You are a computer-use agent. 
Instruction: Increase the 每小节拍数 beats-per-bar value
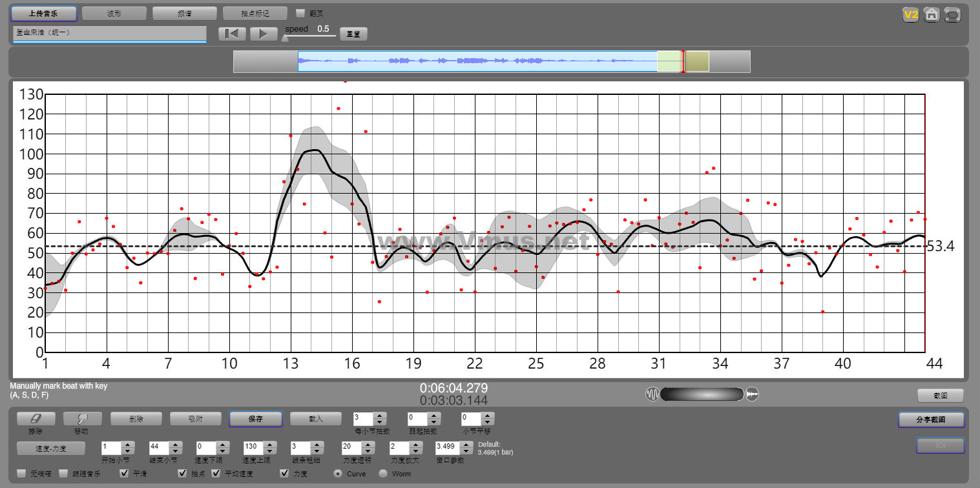tap(380, 416)
